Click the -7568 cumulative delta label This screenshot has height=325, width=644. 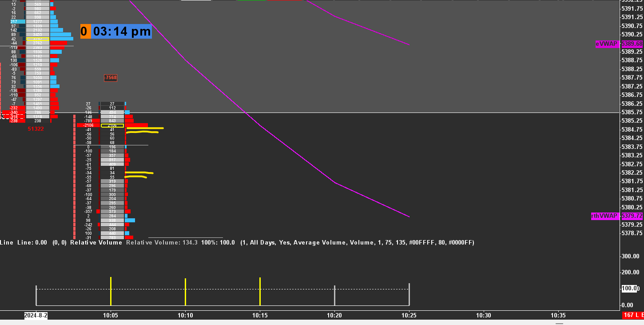click(111, 78)
